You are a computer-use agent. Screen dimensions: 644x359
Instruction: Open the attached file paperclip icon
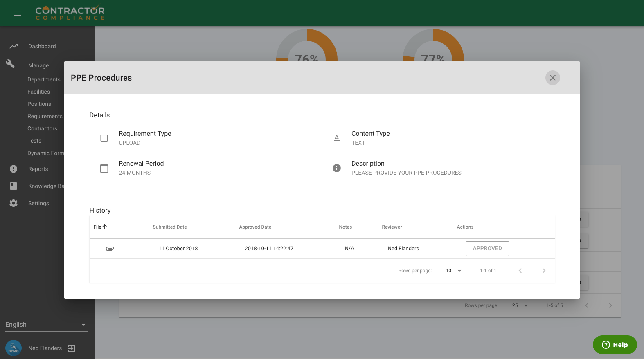pyautogui.click(x=110, y=249)
